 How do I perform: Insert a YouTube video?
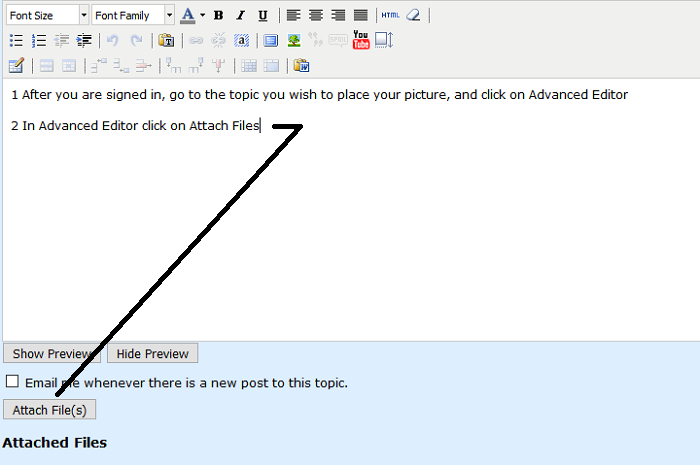point(361,40)
